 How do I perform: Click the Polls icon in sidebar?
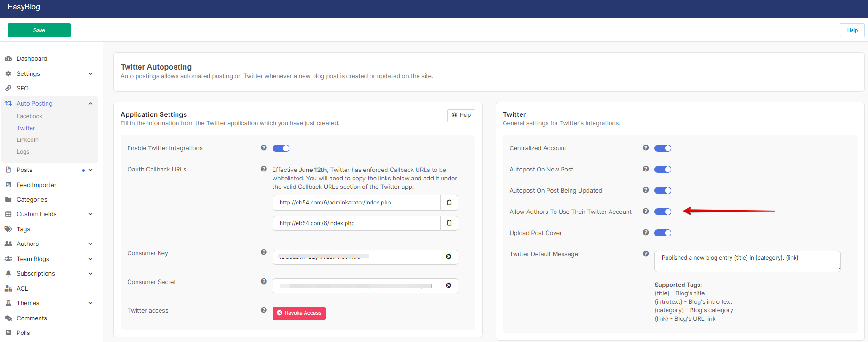pyautogui.click(x=8, y=333)
